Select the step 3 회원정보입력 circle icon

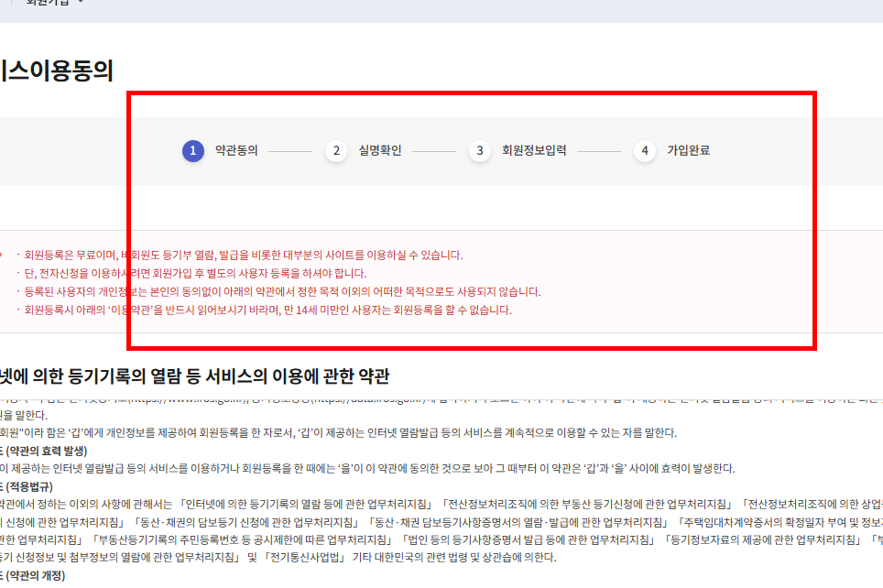tap(479, 150)
